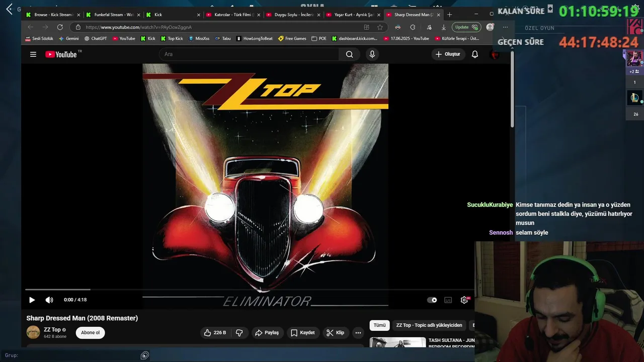Screen dimensions: 644x362
Task: Reload the page with the refresh icon
Action: [x=60, y=27]
